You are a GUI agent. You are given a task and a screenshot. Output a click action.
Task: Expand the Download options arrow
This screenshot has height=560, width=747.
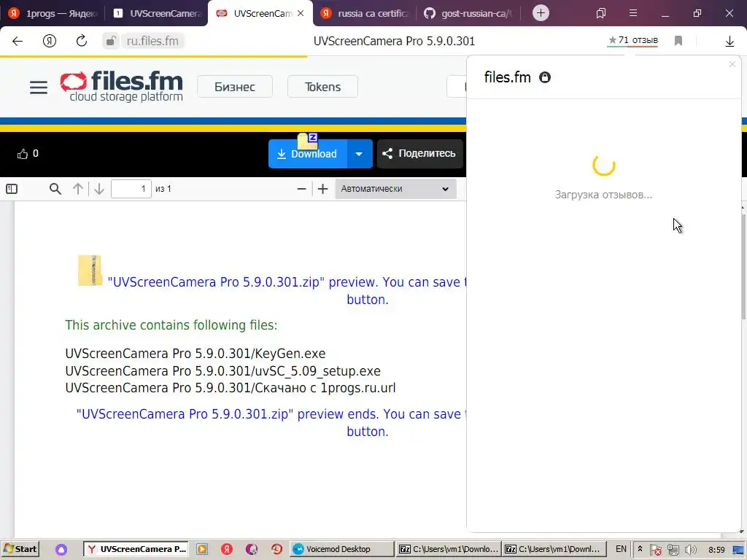(359, 154)
